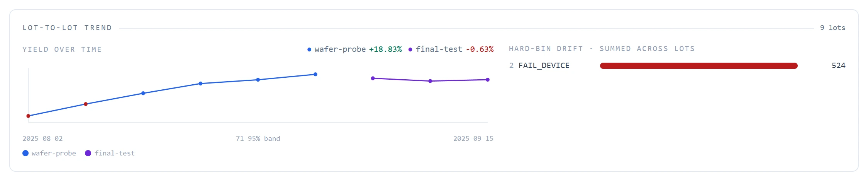The image size is (868, 181).
Task: Click the last purple final-test point
Action: click(x=488, y=80)
